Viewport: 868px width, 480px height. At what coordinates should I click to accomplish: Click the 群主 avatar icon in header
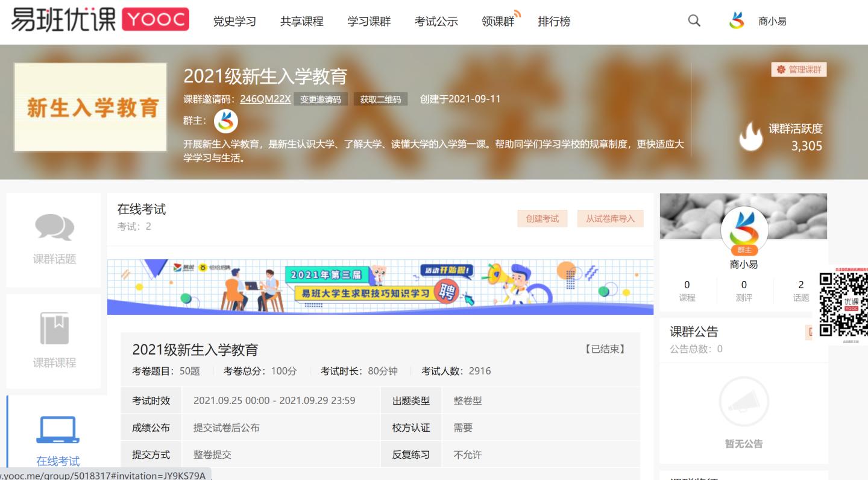pyautogui.click(x=226, y=122)
